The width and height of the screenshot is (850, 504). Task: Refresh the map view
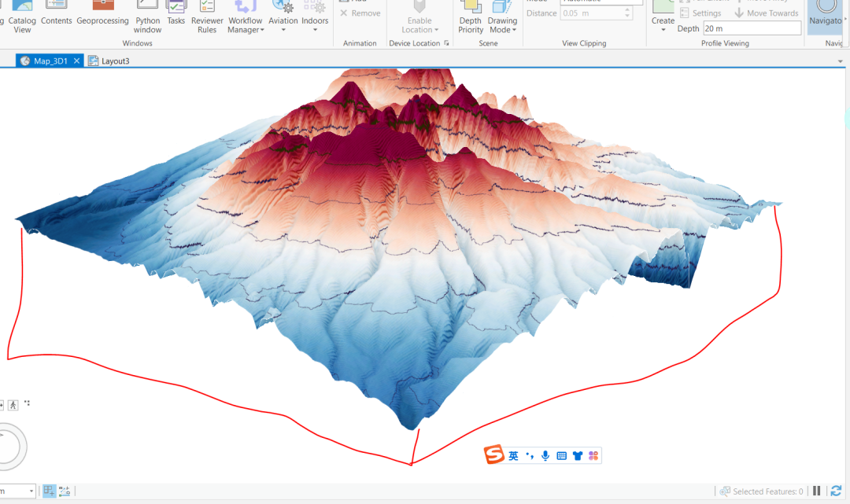click(836, 491)
